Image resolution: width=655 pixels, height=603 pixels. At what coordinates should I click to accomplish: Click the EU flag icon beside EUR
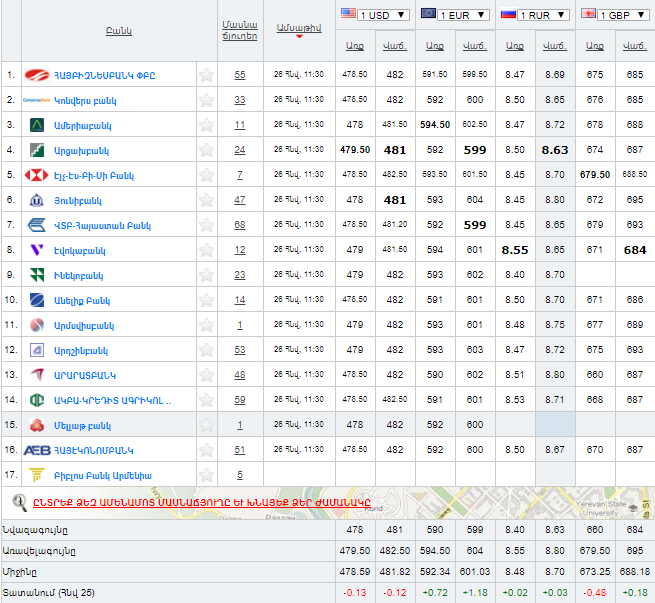pyautogui.click(x=428, y=13)
